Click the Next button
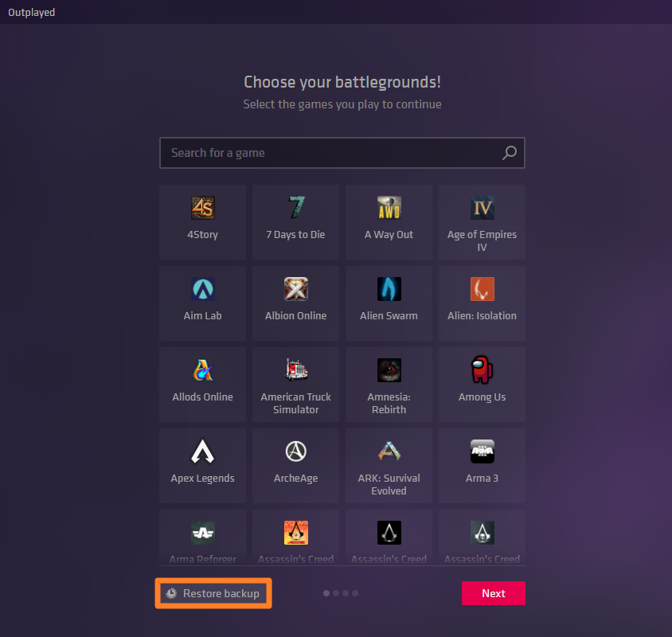The width and height of the screenshot is (672, 637). 494,593
